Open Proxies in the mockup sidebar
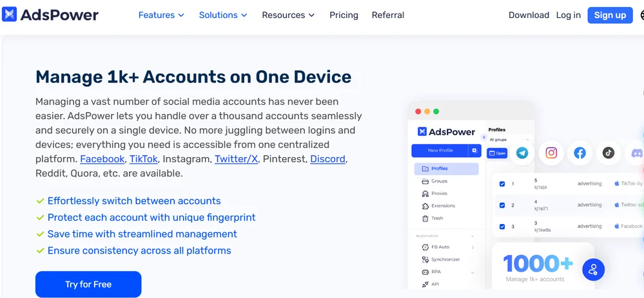644x298 pixels. [x=434, y=193]
